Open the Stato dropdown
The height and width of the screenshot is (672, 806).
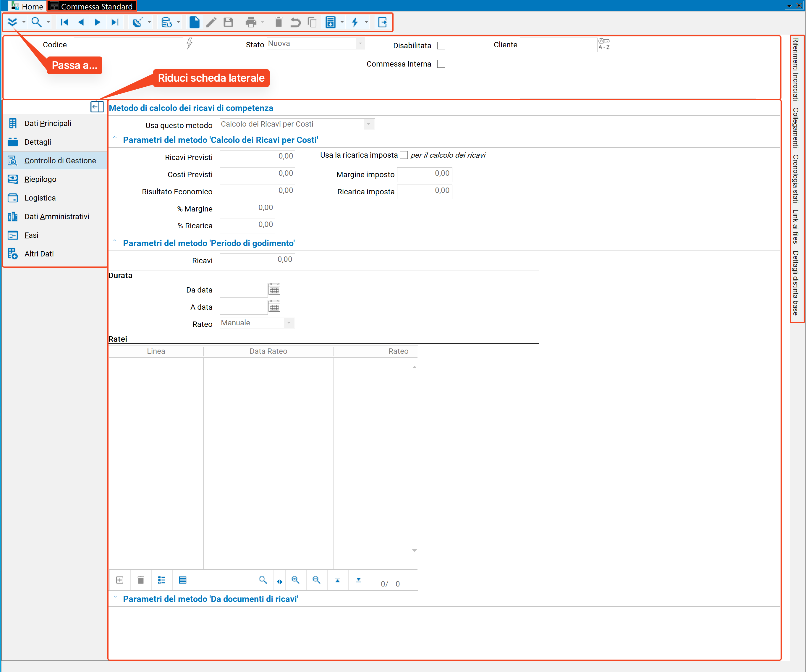pos(360,43)
